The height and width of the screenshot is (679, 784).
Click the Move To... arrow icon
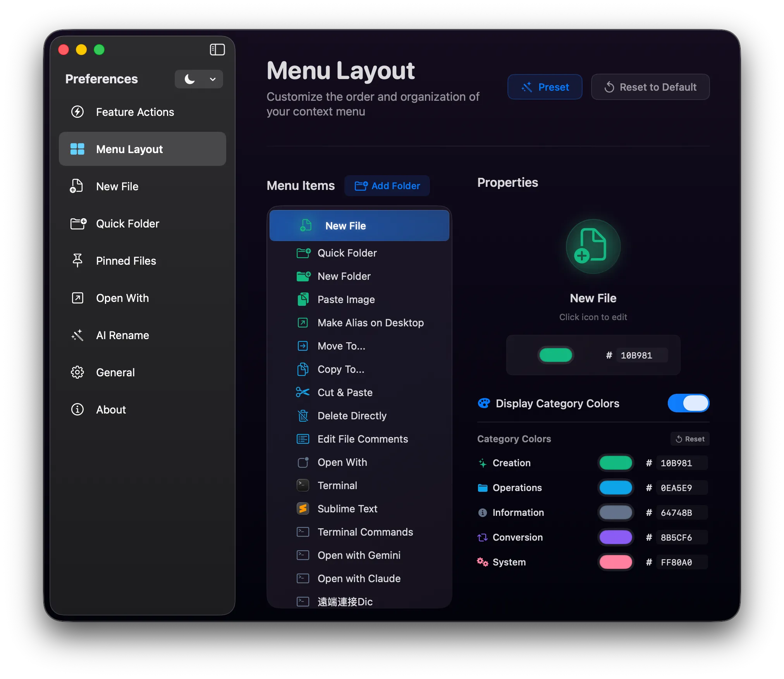(x=303, y=346)
